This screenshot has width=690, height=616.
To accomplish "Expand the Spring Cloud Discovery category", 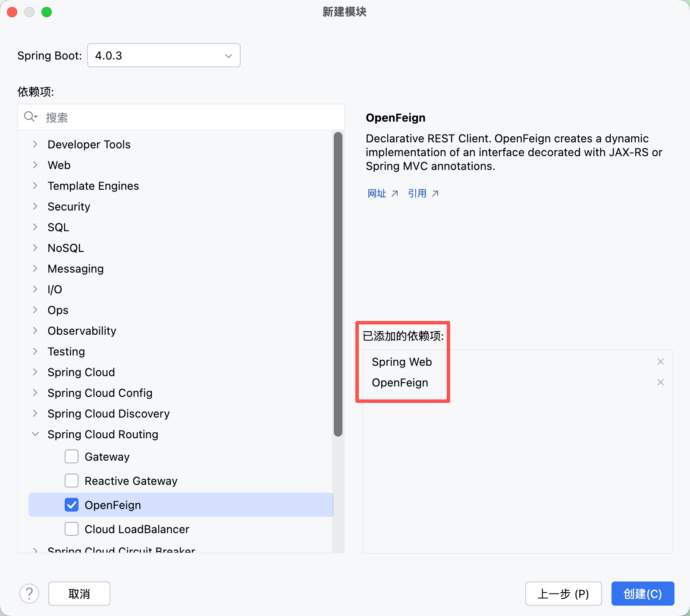I will 35,413.
